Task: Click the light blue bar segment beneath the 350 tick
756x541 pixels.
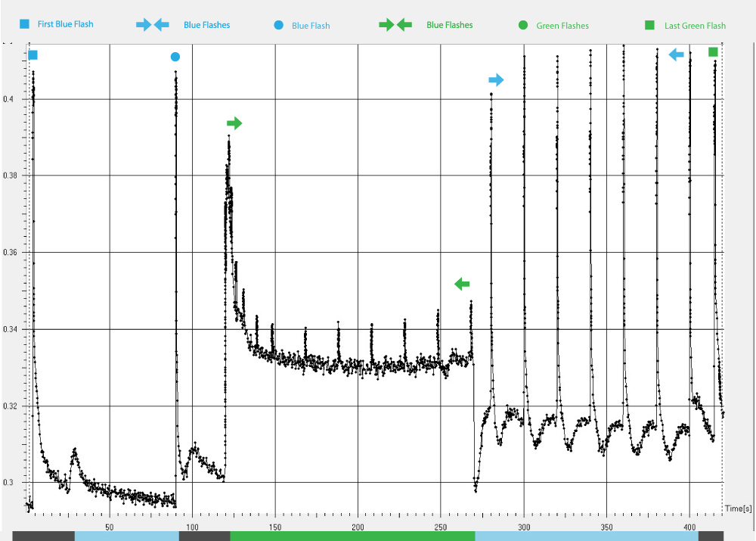Action: [586, 536]
